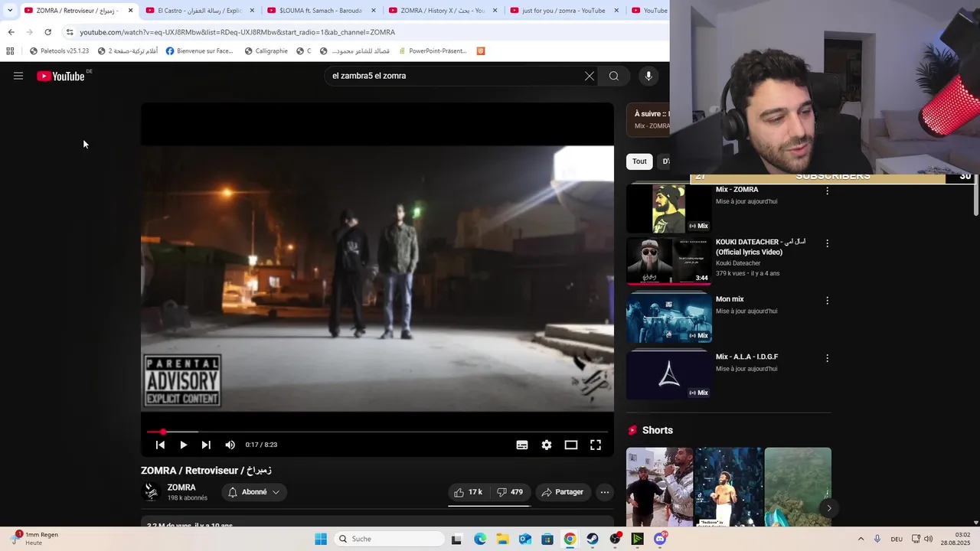Open the tab search dropdown arrow
Viewport: 980px width, 551px height.
[9, 11]
